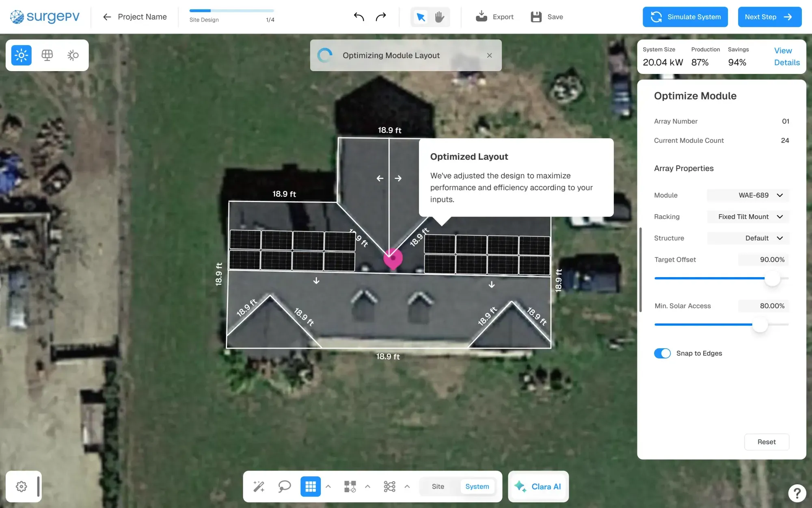Click the undo arrow
The height and width of the screenshot is (508, 812).
pyautogui.click(x=358, y=17)
